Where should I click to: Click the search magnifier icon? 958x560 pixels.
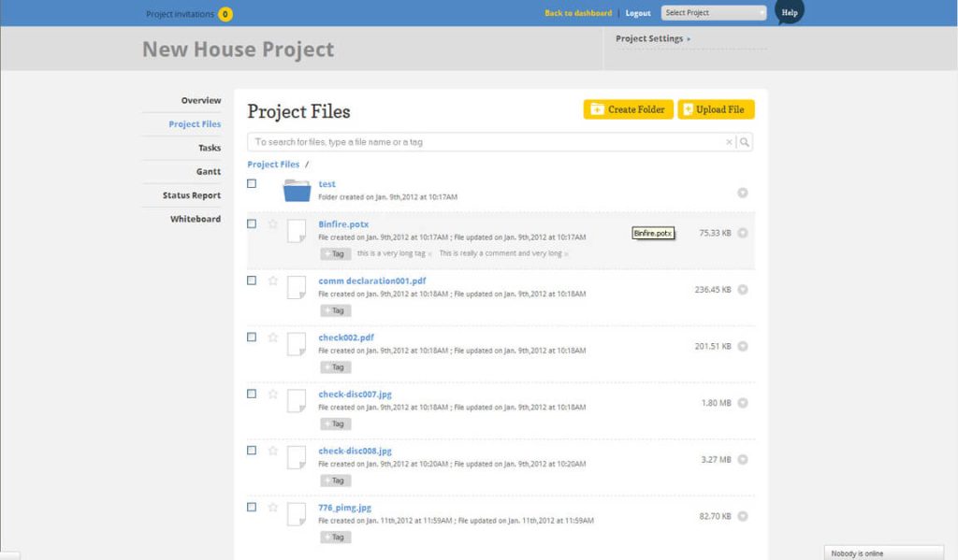pyautogui.click(x=744, y=142)
